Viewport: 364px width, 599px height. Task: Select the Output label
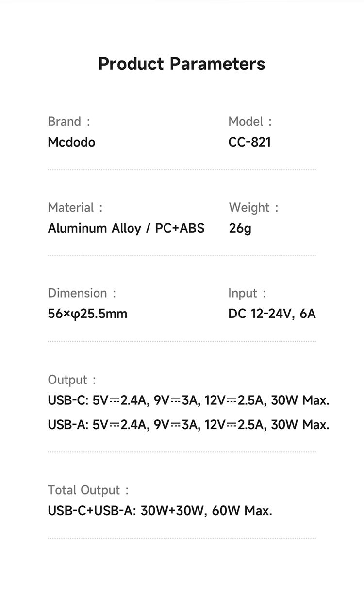click(x=72, y=380)
